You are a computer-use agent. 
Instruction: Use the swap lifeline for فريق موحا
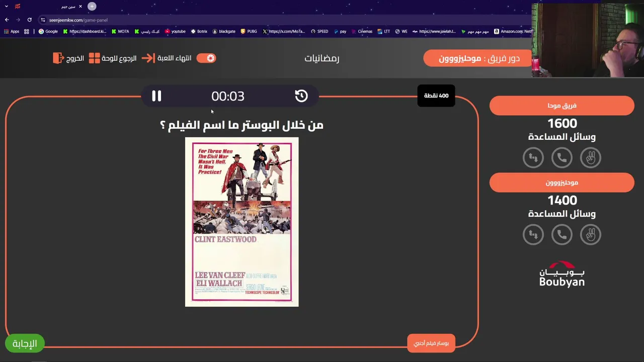533,158
